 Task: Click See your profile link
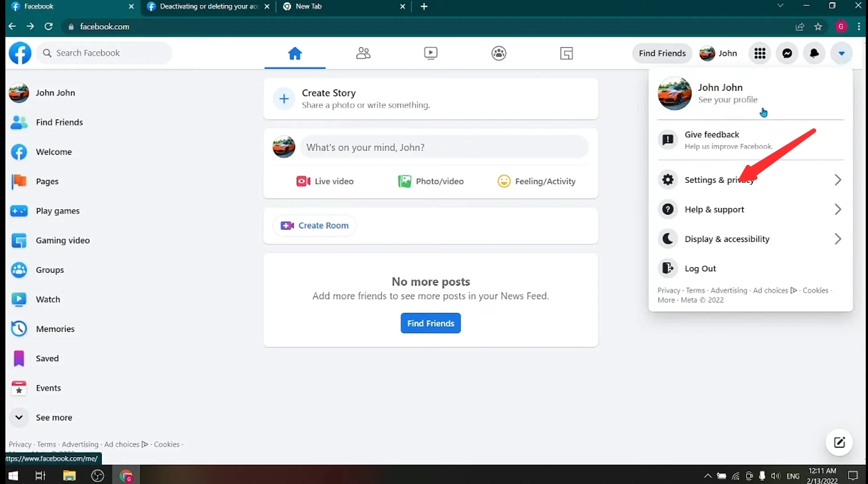click(727, 99)
